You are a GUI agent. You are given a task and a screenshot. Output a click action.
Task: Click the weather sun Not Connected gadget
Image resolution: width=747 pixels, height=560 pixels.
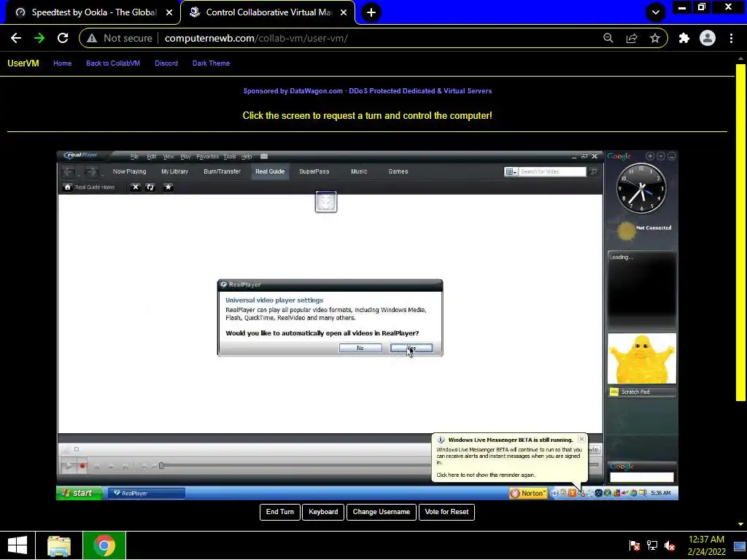coord(643,231)
